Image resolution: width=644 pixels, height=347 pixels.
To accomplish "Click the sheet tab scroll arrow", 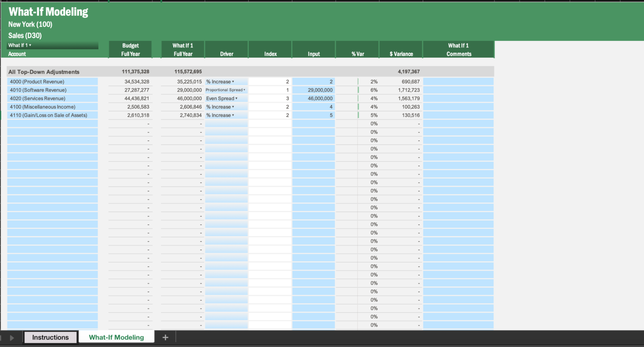I will pos(12,338).
